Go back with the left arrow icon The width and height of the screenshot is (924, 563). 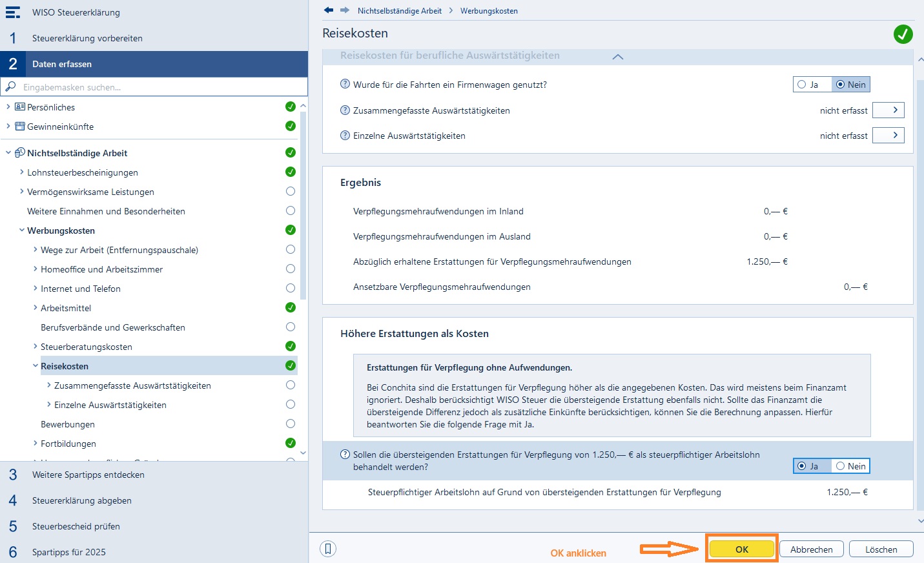pyautogui.click(x=329, y=10)
